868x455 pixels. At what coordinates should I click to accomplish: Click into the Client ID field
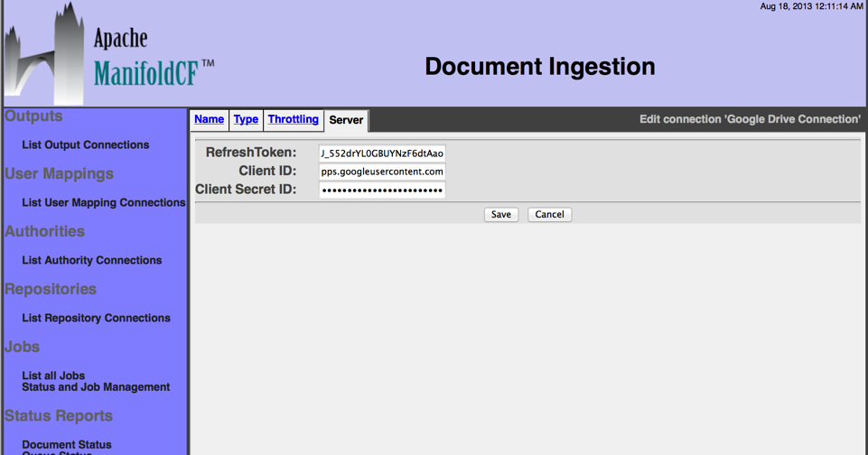[382, 172]
